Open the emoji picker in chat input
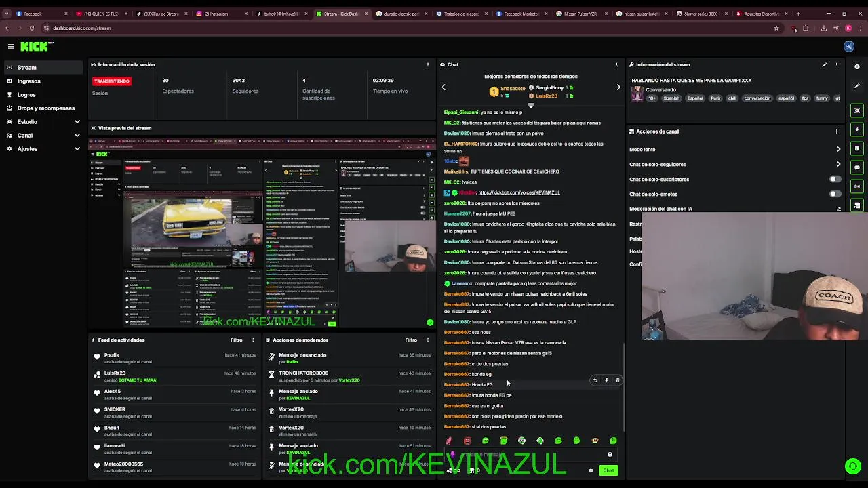The height and width of the screenshot is (488, 868). pos(610,455)
